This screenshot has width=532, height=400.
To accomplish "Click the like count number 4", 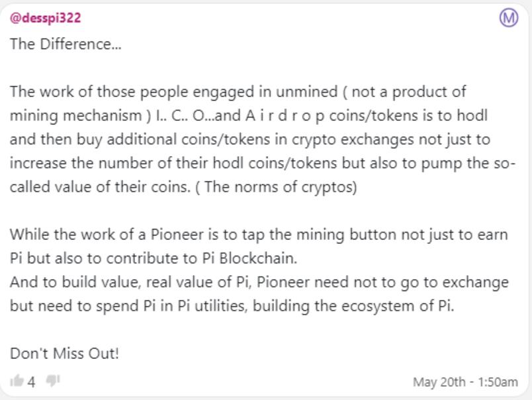I will coord(31,382).
